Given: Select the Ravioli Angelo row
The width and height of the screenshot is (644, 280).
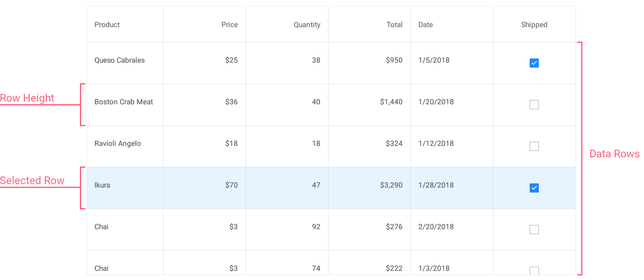Looking at the screenshot, I should pyautogui.click(x=331, y=146).
